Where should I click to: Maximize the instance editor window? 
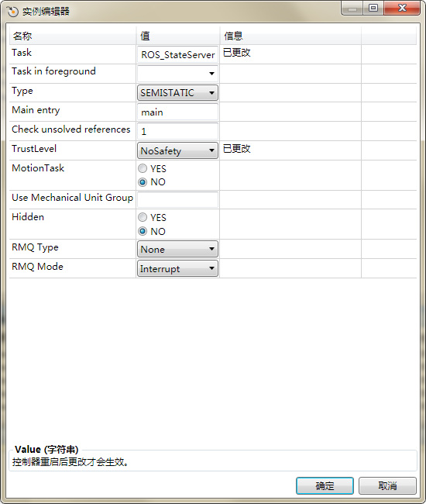point(373,8)
